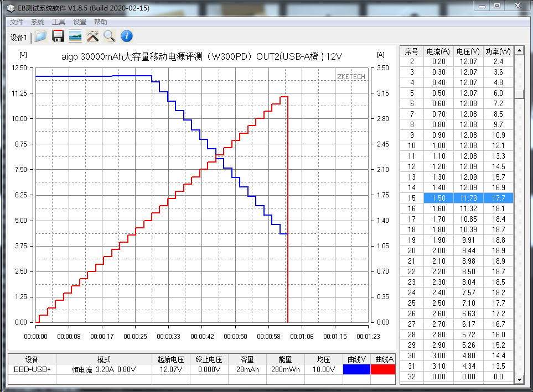Click power value 2.4 in row 2
Image resolution: width=533 pixels, height=392 pixels.
coord(498,61)
